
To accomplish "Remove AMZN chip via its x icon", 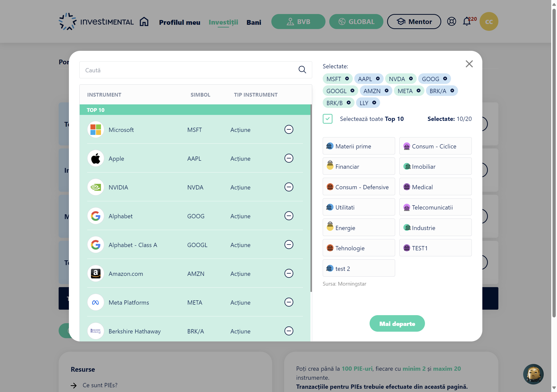I will tap(387, 91).
